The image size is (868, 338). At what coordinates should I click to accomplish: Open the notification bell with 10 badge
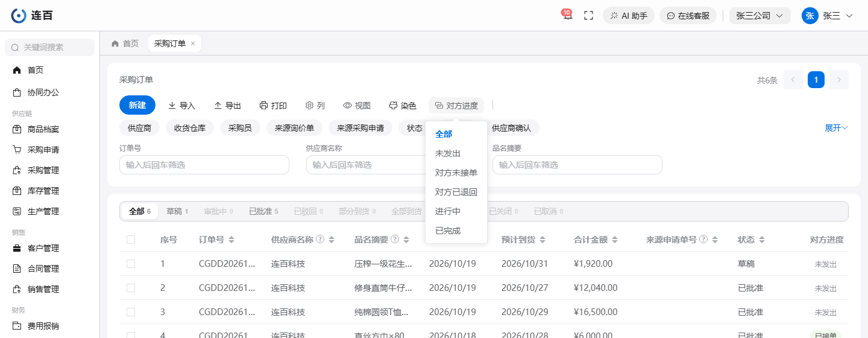pyautogui.click(x=567, y=15)
